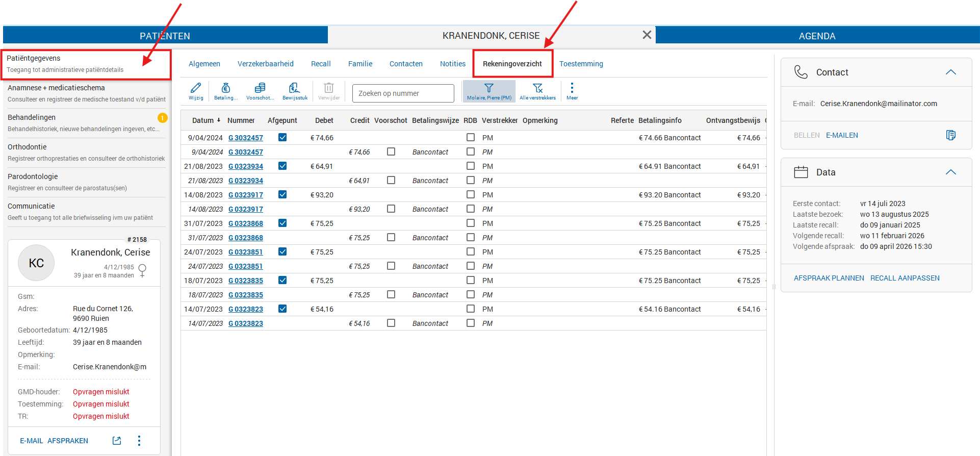Click the Zoeken op nummer search field
This screenshot has height=456, width=980.
click(403, 93)
